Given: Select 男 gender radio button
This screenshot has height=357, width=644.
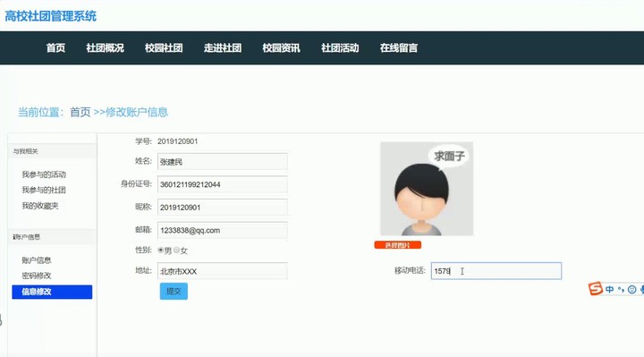Looking at the screenshot, I should (x=161, y=250).
